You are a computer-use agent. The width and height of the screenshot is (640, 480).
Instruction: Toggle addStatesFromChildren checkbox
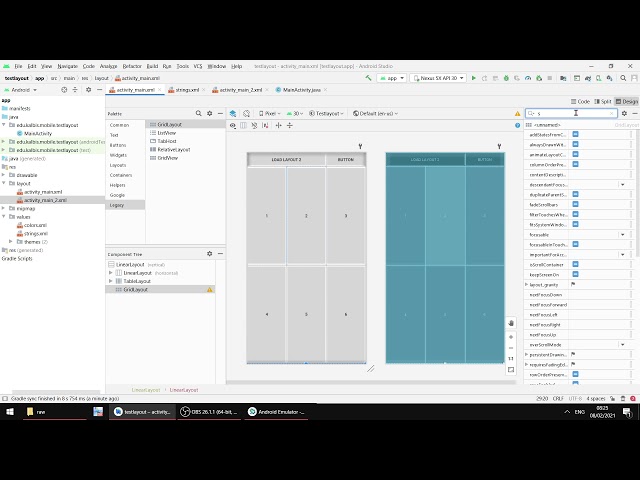(x=576, y=134)
